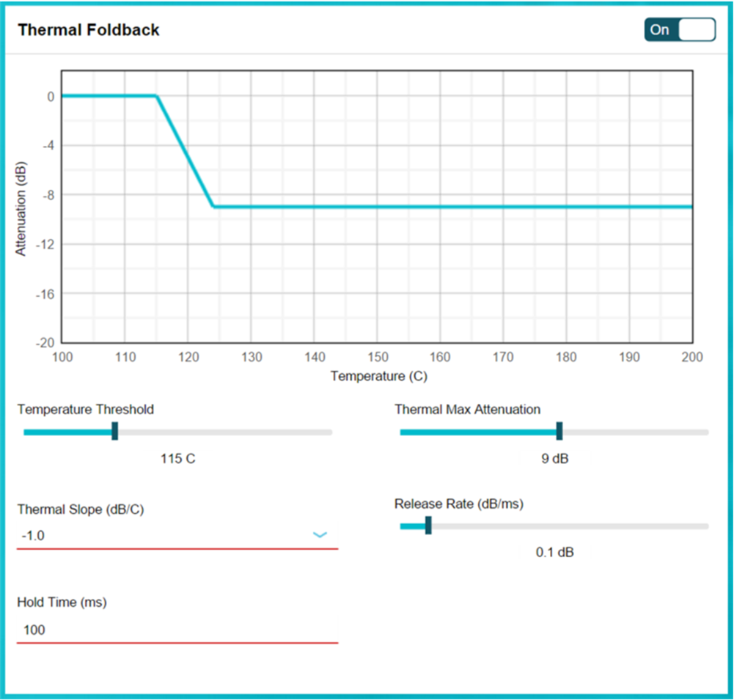
Task: Open the Thermal Slope dropdown arrow
Action: tap(320, 534)
